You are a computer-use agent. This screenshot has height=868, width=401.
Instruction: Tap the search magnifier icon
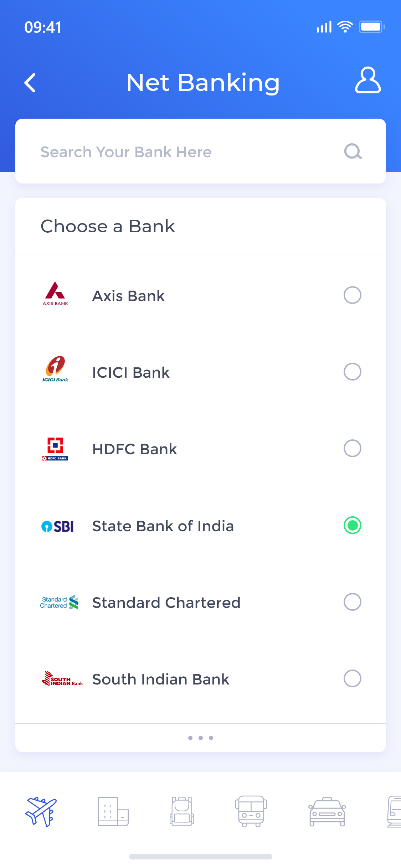click(353, 151)
